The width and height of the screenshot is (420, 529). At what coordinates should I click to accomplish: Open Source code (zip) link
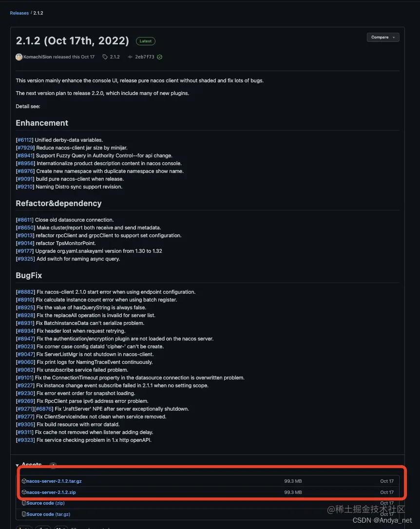(x=45, y=503)
